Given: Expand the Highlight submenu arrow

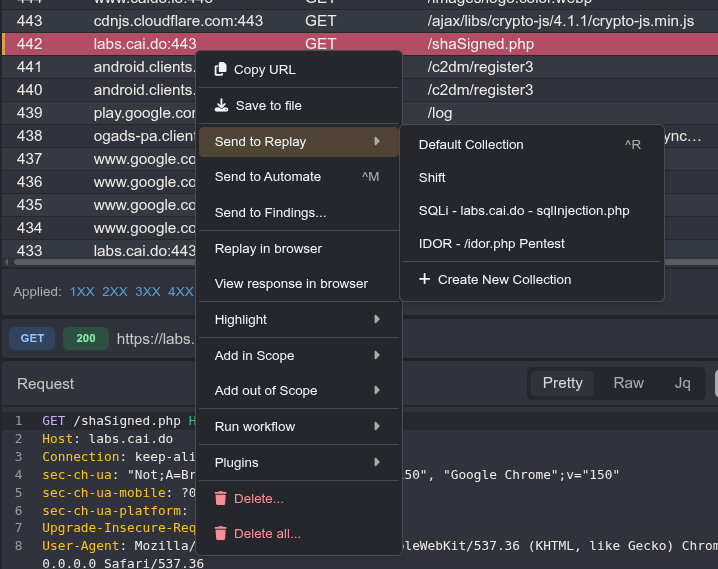Looking at the screenshot, I should click(377, 319).
